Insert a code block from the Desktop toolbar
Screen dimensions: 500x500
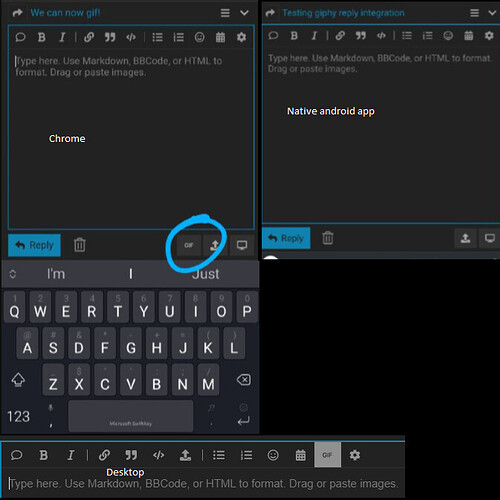pyautogui.click(x=158, y=455)
